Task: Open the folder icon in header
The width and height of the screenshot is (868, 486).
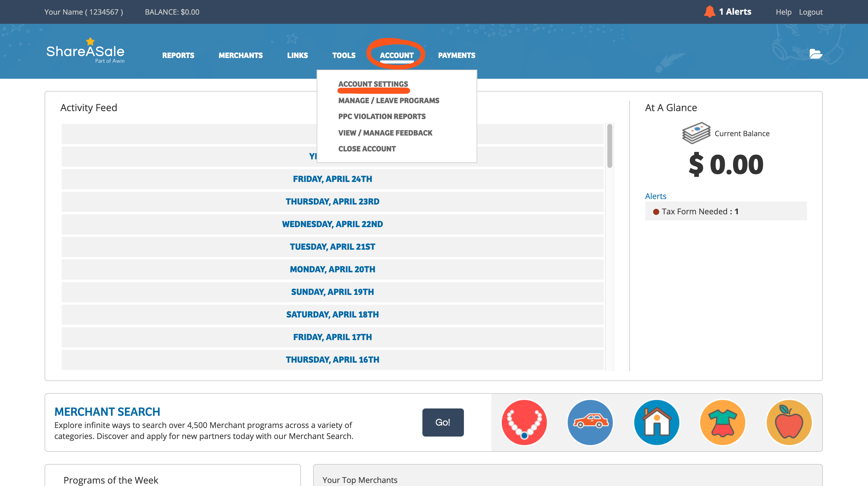Action: click(816, 54)
